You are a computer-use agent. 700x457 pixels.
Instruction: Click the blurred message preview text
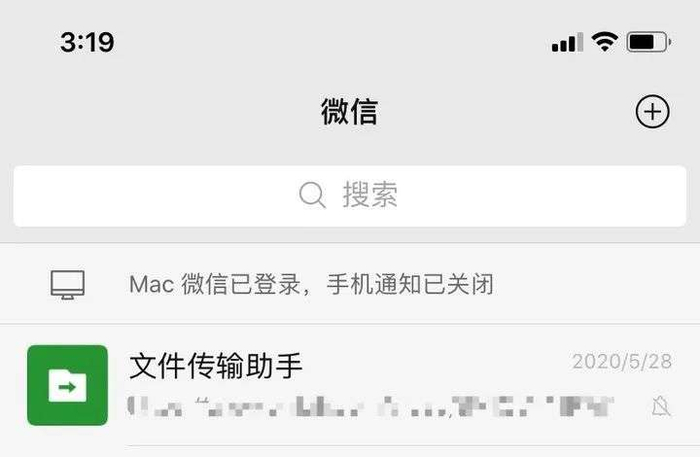[371, 406]
